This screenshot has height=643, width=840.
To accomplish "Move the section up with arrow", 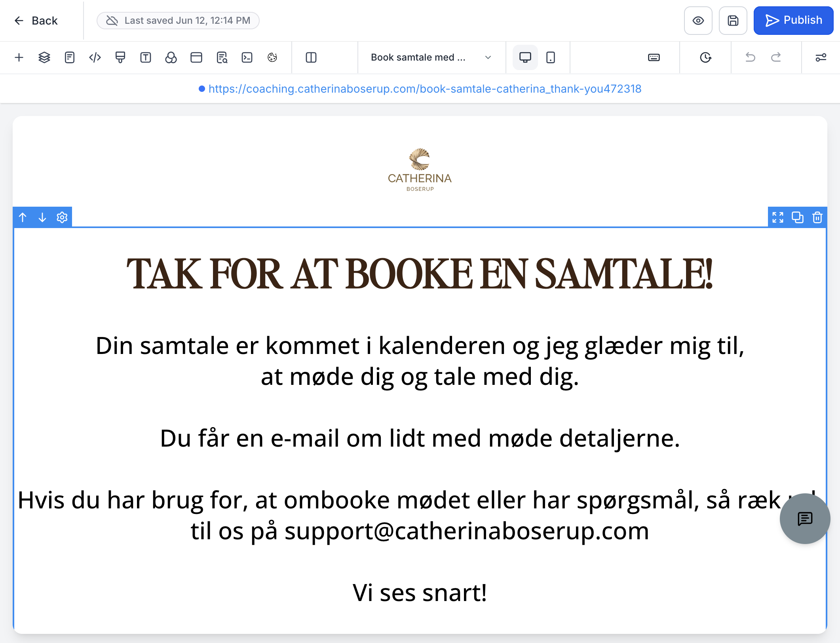I will pos(23,217).
